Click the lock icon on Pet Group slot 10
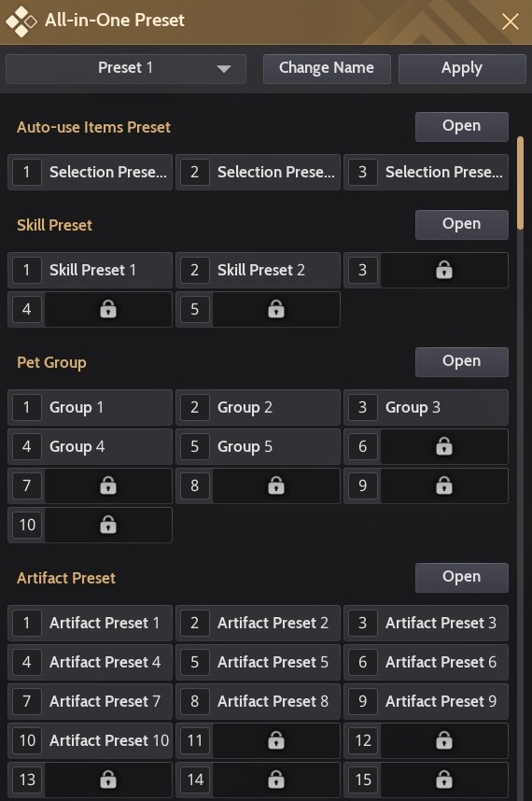The height and width of the screenshot is (801, 532). (107, 525)
